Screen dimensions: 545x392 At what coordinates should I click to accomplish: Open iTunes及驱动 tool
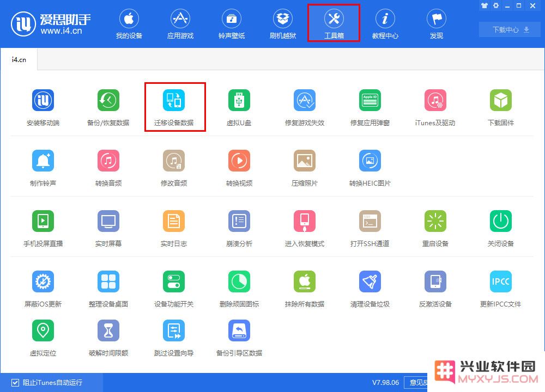[435, 107]
